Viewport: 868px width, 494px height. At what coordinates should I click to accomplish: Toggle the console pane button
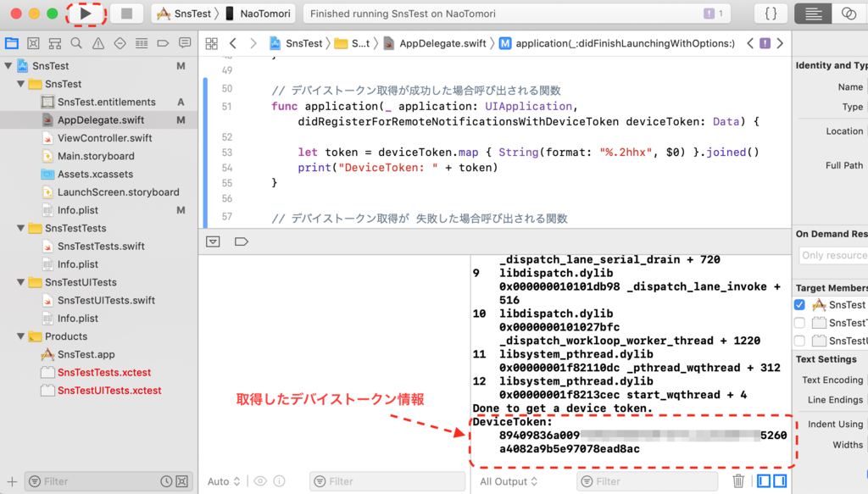coord(780,480)
